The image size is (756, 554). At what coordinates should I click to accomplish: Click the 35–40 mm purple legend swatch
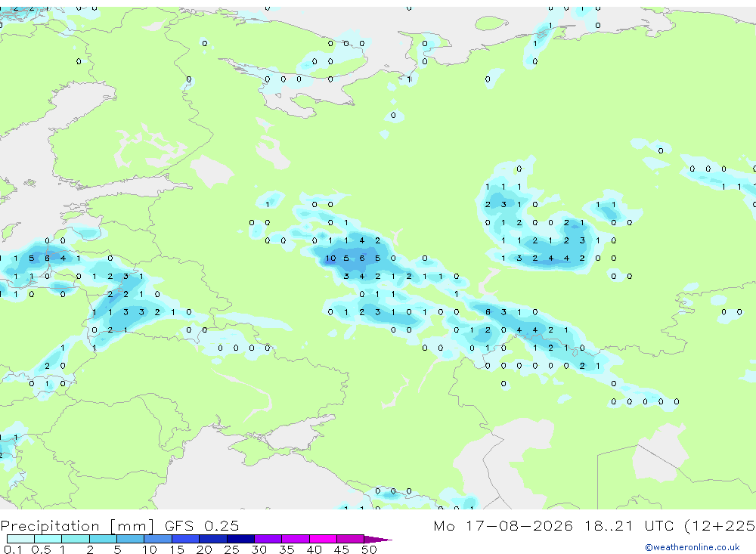[295, 539]
